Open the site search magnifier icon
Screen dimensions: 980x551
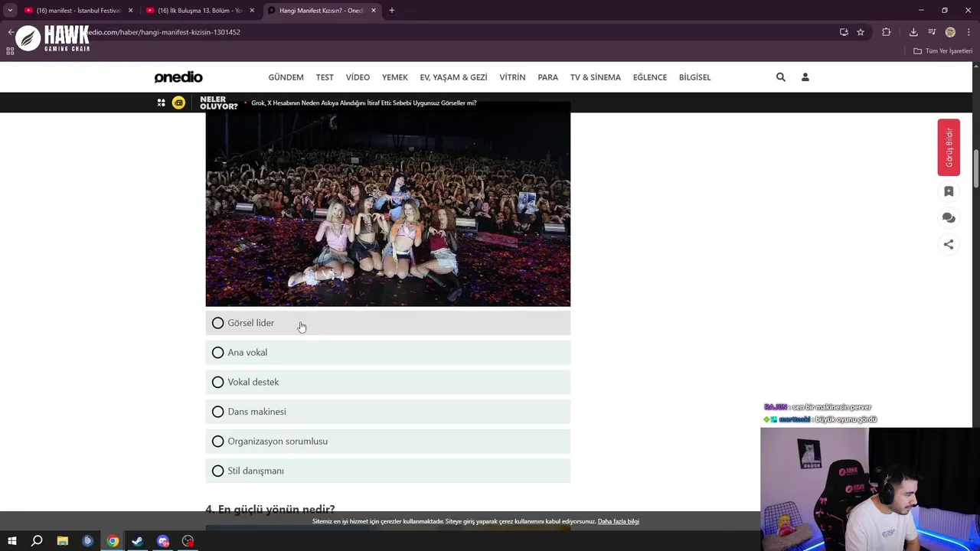(781, 77)
